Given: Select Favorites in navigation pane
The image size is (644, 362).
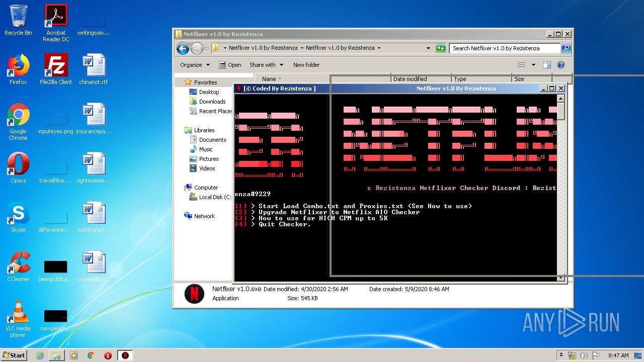Looking at the screenshot, I should point(200,82).
